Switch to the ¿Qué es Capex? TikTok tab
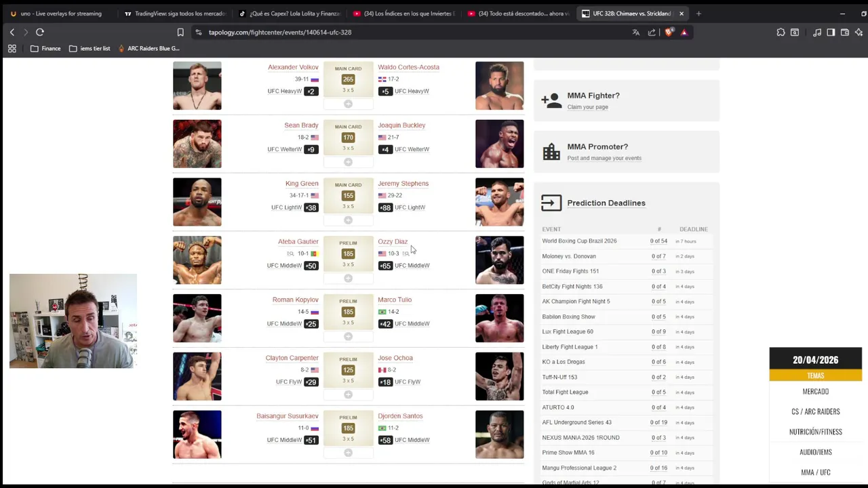This screenshot has height=488, width=868. point(290,14)
